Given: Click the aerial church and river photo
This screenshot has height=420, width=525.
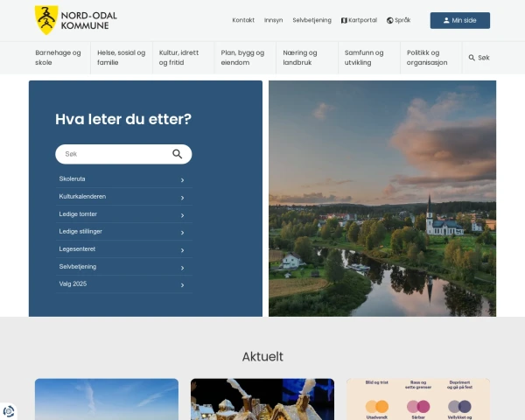Looking at the screenshot, I should (382, 199).
